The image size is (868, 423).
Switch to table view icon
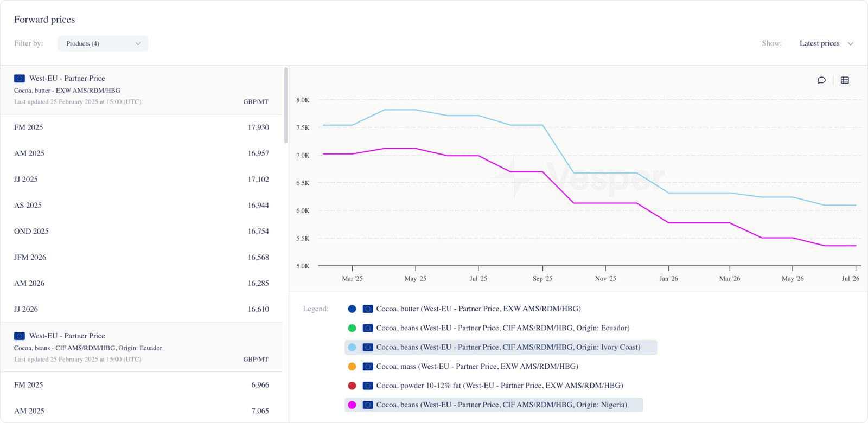click(x=845, y=80)
